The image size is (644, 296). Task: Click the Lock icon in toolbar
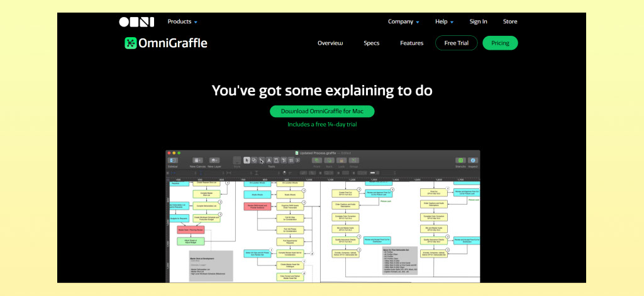(x=341, y=161)
